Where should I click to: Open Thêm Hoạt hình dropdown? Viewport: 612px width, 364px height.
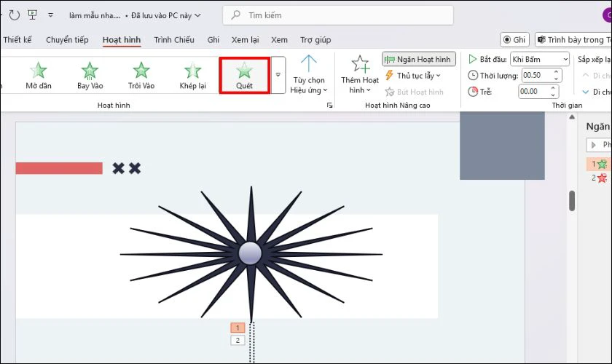click(359, 75)
